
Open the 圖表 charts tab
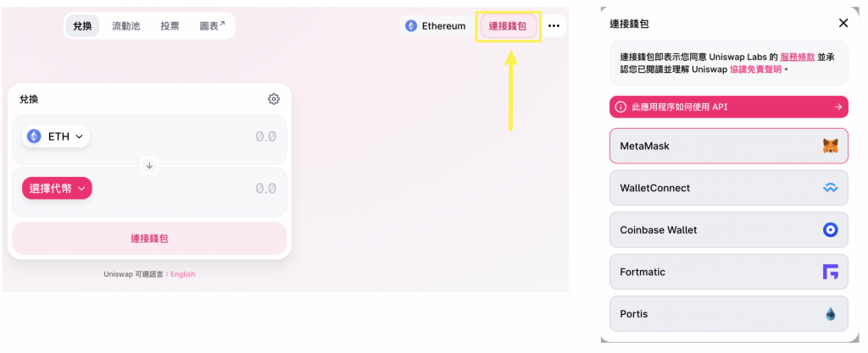click(x=212, y=26)
